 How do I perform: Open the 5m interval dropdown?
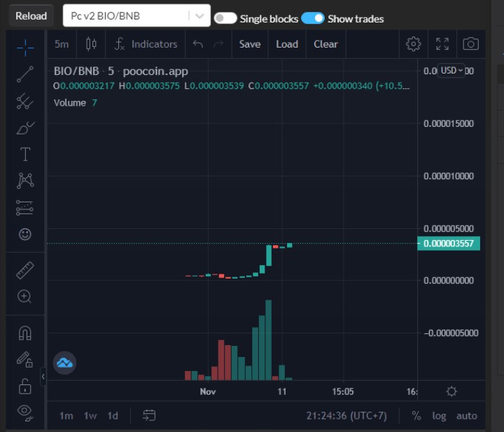pos(62,44)
